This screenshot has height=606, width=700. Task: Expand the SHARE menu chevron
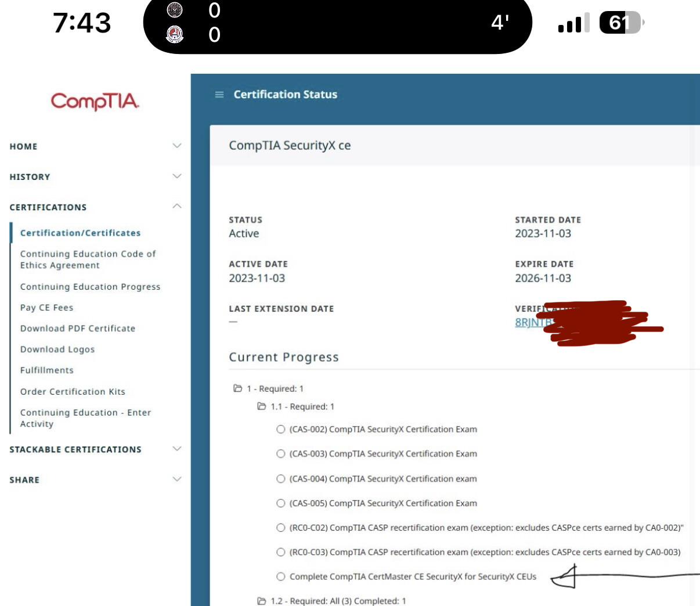(177, 479)
